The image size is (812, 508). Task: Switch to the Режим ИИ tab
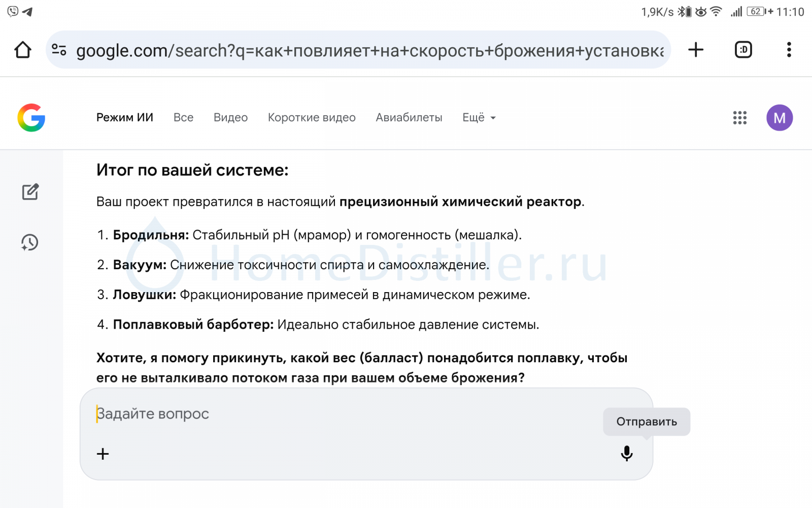125,118
